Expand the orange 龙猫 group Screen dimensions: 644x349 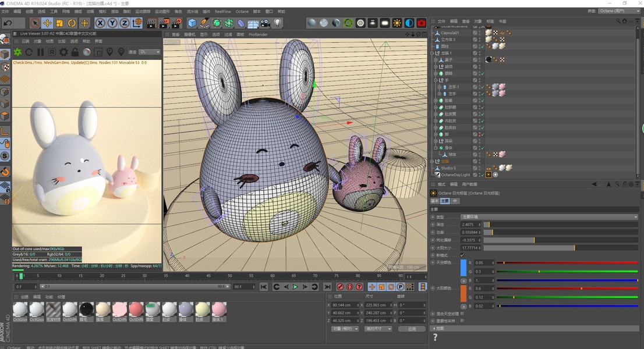432,161
